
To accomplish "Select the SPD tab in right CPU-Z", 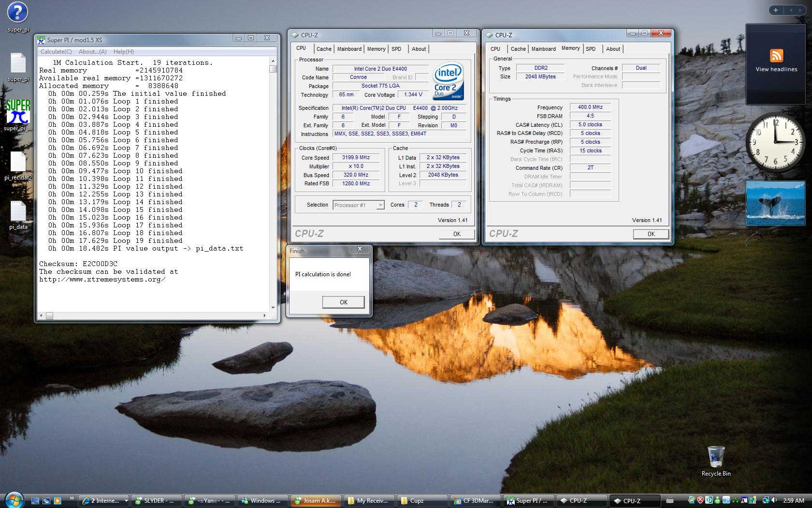I will [591, 49].
